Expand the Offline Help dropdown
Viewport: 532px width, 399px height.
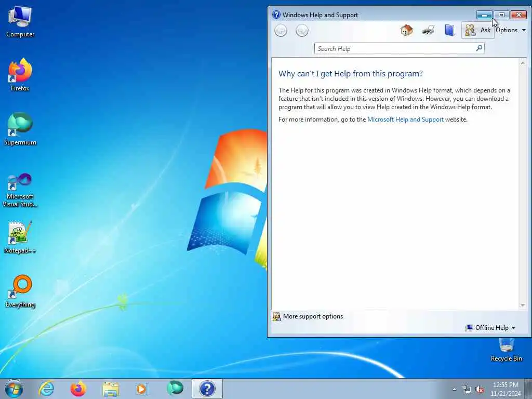tap(490, 328)
